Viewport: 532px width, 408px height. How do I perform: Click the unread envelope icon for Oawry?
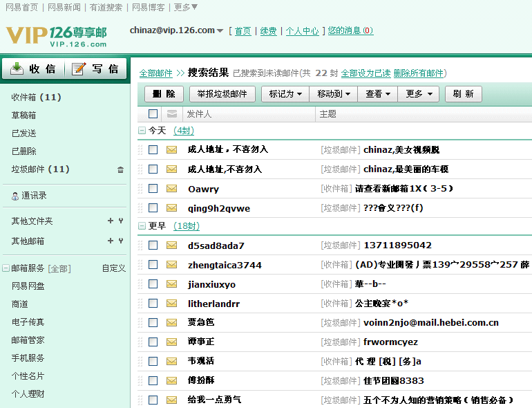tap(171, 189)
